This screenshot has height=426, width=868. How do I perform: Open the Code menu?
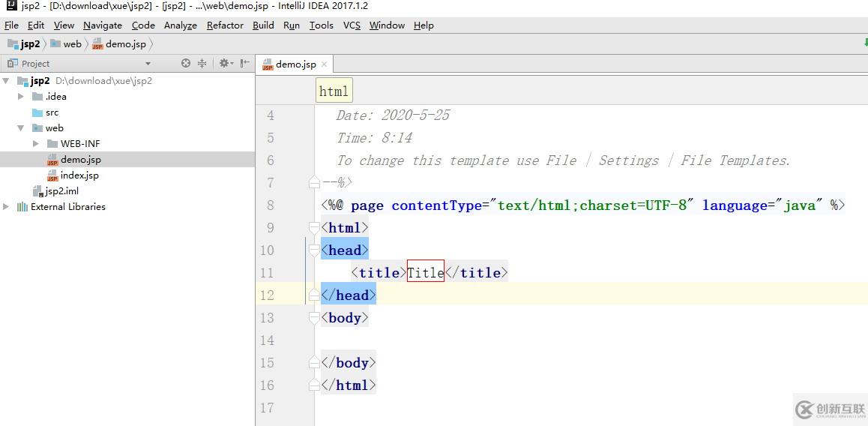pos(143,25)
